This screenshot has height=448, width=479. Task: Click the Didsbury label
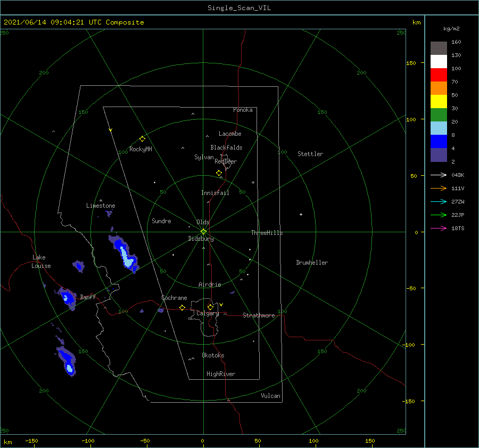[x=201, y=239]
